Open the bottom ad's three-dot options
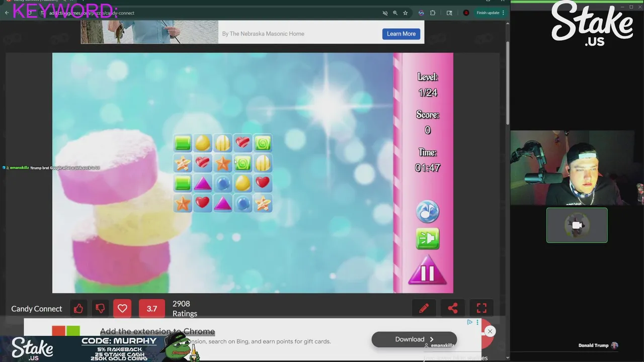The width and height of the screenshot is (644, 362). (477, 322)
